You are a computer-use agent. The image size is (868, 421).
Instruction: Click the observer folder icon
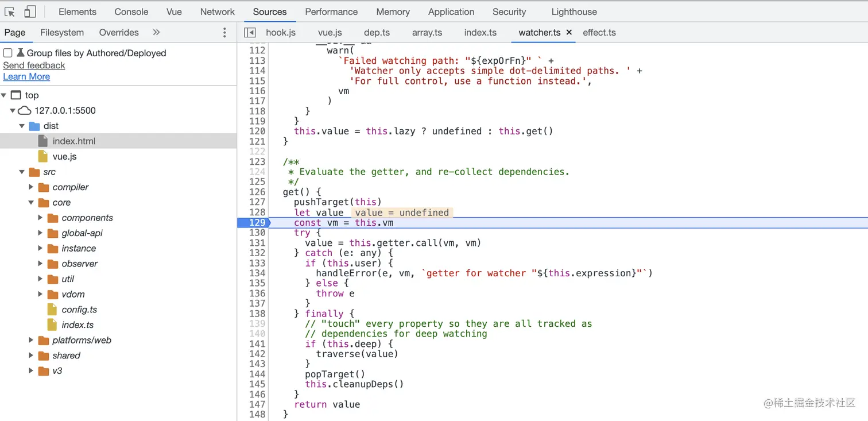click(53, 264)
